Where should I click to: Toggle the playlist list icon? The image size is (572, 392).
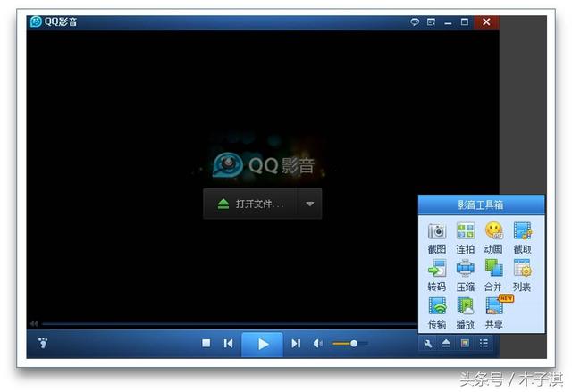tap(484, 343)
